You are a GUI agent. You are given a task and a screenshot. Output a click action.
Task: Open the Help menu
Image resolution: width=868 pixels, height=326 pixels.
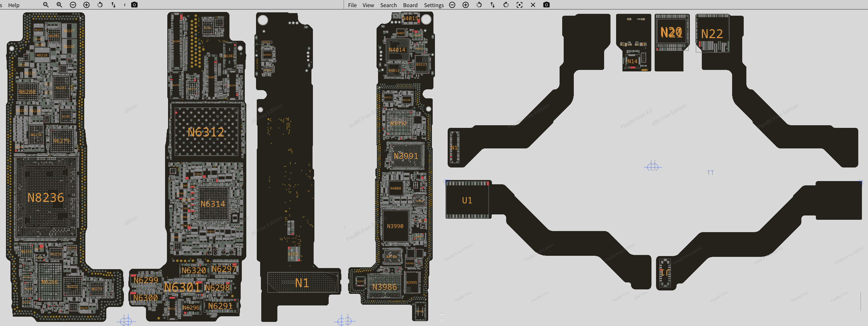14,5
